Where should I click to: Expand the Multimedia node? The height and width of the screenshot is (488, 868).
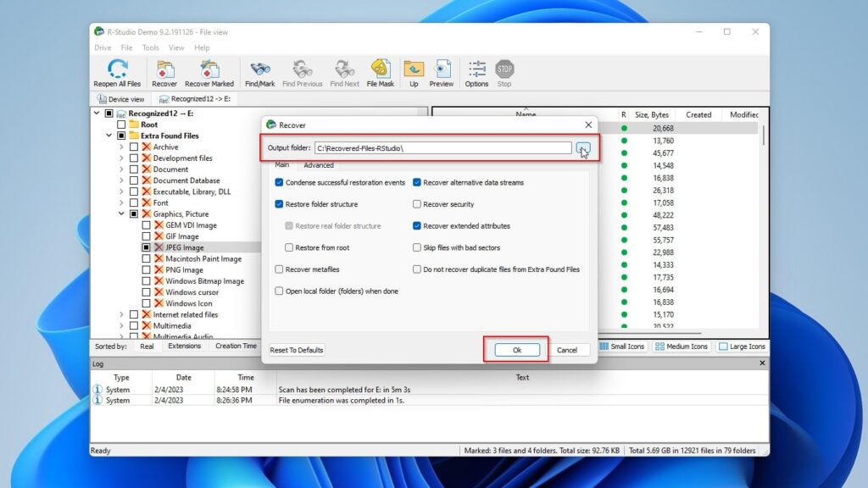pos(121,325)
